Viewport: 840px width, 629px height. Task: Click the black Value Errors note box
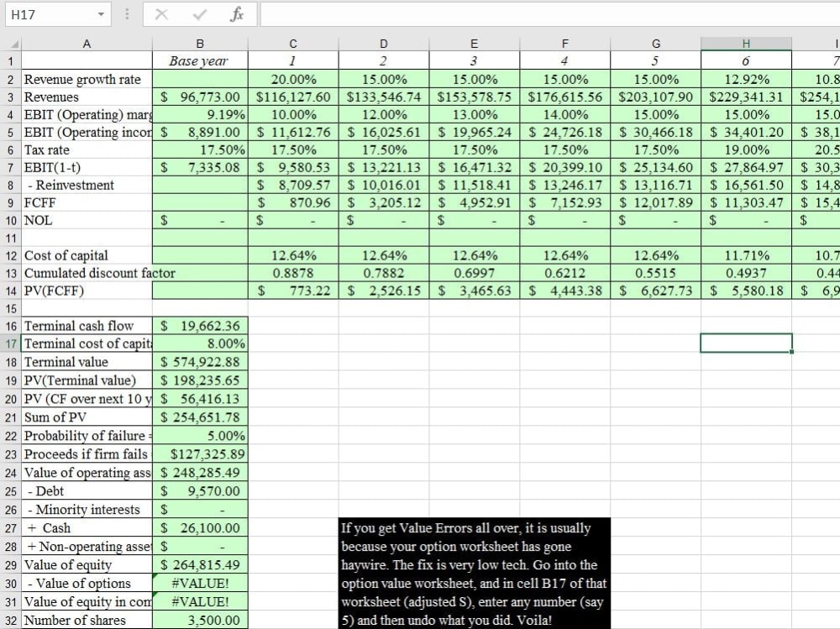[474, 574]
